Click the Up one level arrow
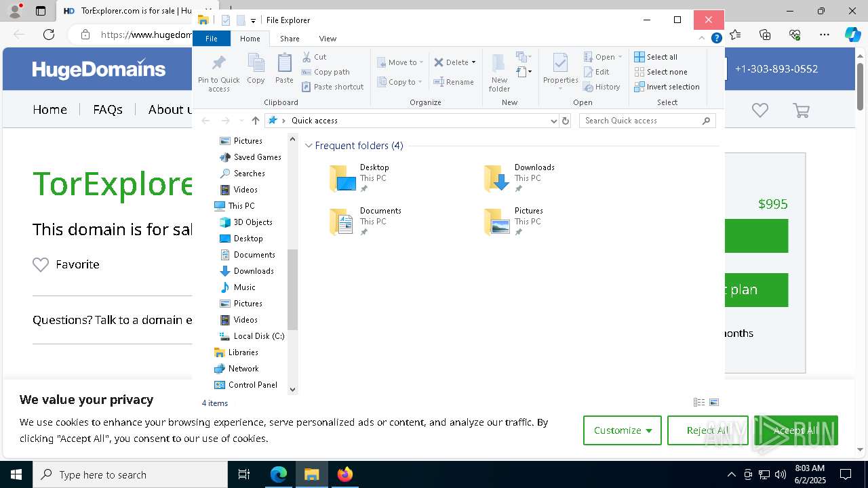The image size is (868, 488). 255,121
